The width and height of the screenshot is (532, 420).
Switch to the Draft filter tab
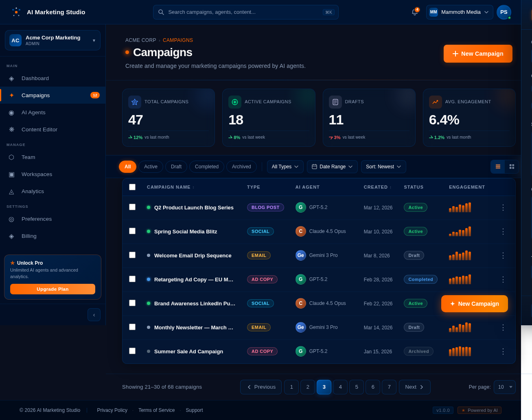(x=176, y=166)
